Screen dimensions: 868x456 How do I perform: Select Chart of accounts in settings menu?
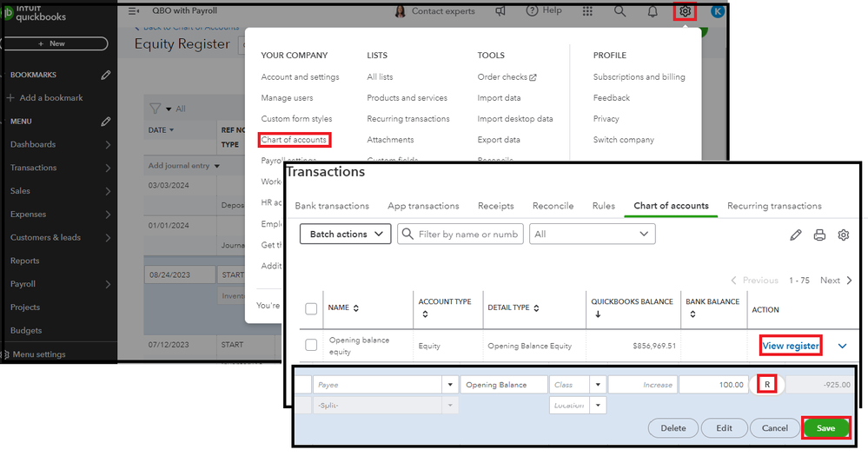click(x=294, y=140)
